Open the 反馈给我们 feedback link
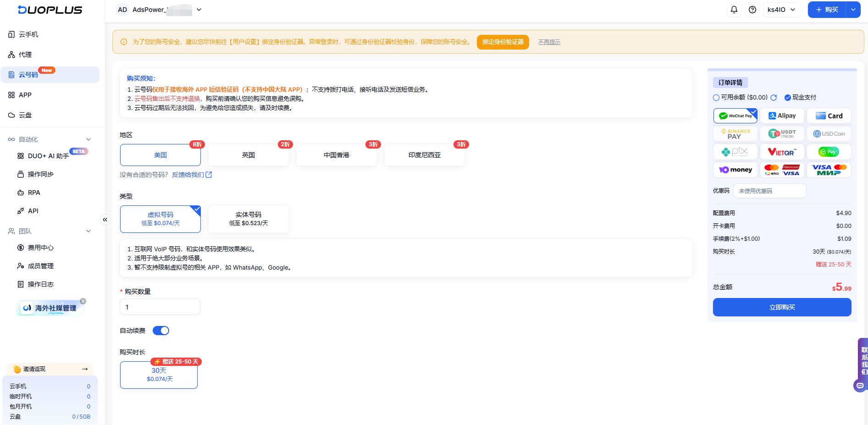This screenshot has height=425, width=868. [188, 175]
